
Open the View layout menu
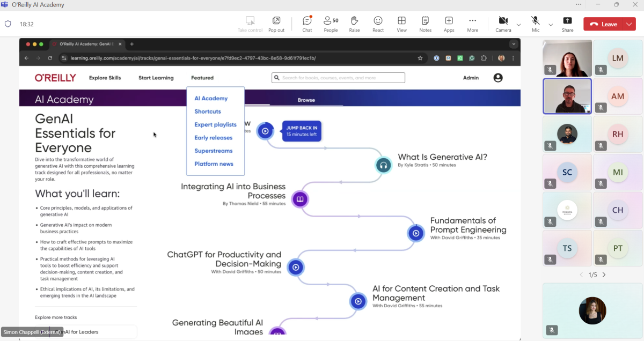coord(401,24)
